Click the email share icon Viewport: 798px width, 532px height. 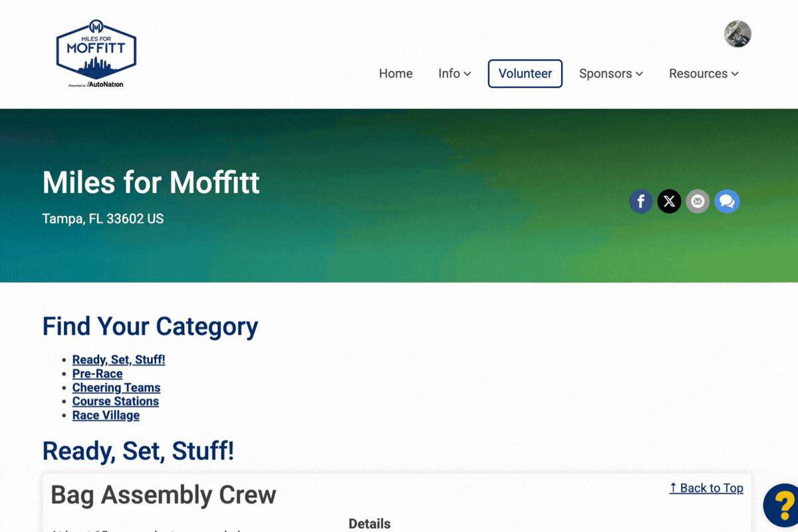(698, 201)
